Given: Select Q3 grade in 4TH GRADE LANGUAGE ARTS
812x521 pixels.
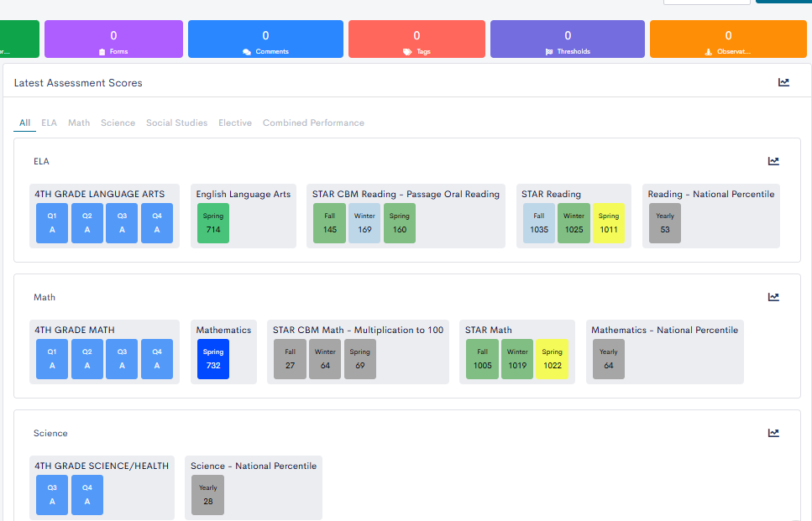Looking at the screenshot, I should (x=122, y=223).
